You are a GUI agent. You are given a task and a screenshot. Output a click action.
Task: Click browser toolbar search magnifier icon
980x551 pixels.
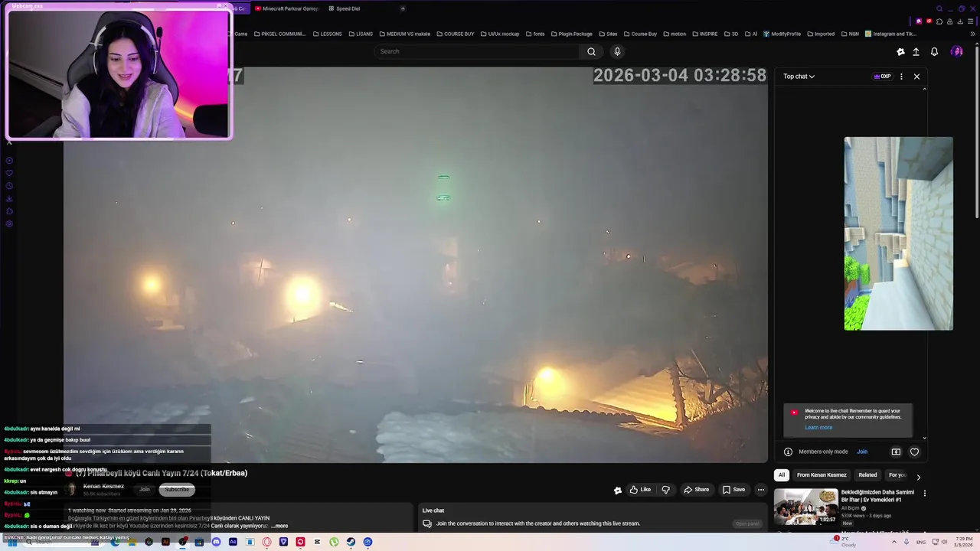(939, 8)
